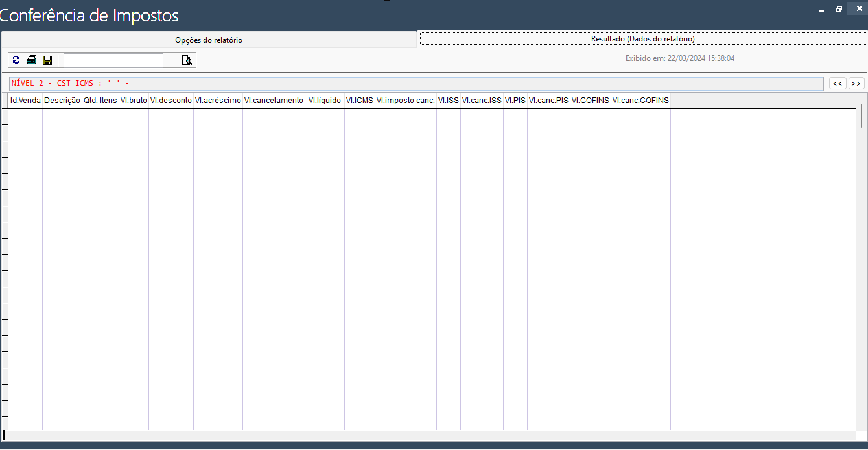868x450 pixels.
Task: Sort by the Descrição column header
Action: [62, 101]
